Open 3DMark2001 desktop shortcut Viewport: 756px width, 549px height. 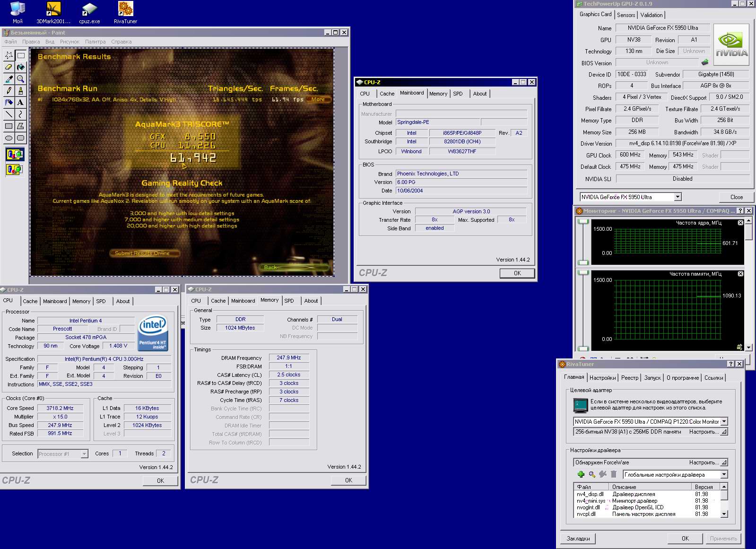click(53, 13)
